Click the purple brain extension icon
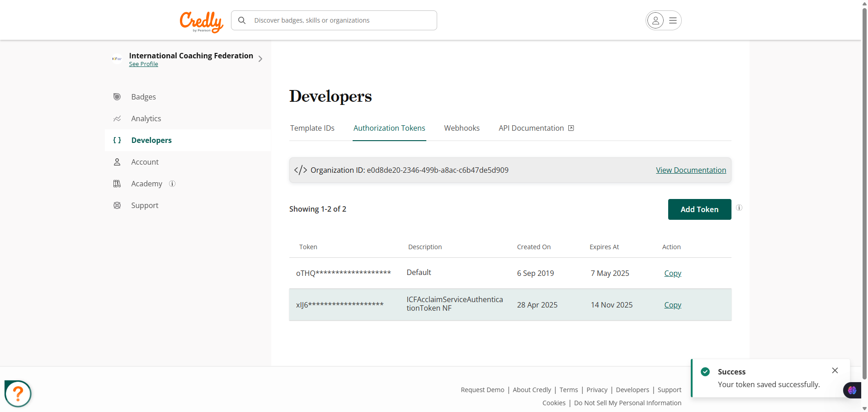 click(x=852, y=390)
